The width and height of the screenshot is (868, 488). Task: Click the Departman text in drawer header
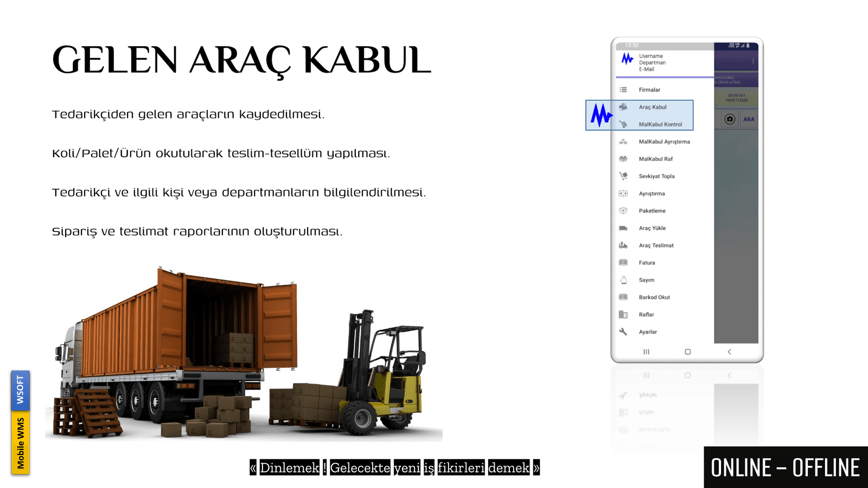pyautogui.click(x=652, y=63)
